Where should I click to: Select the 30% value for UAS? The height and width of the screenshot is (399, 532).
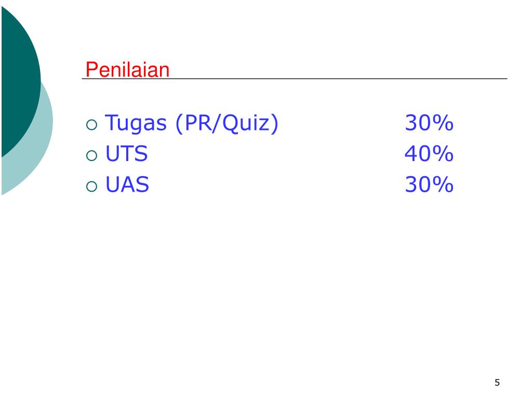pos(429,184)
